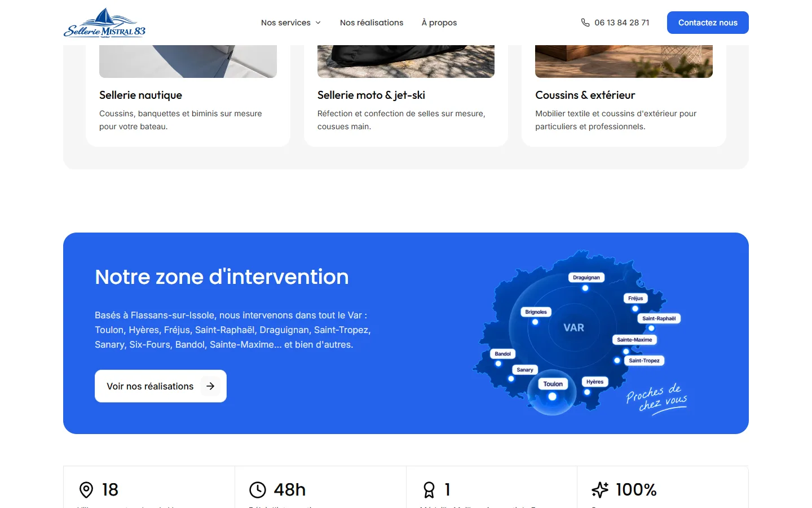
Task: Click the Proches de chez vous handwriting
Action: point(657,398)
